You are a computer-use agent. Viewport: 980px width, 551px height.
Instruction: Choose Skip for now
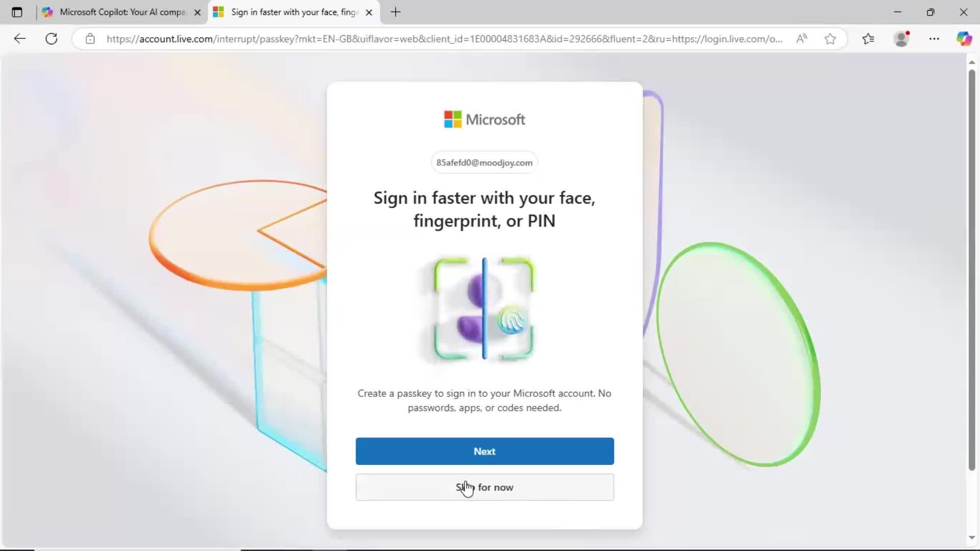click(x=484, y=487)
